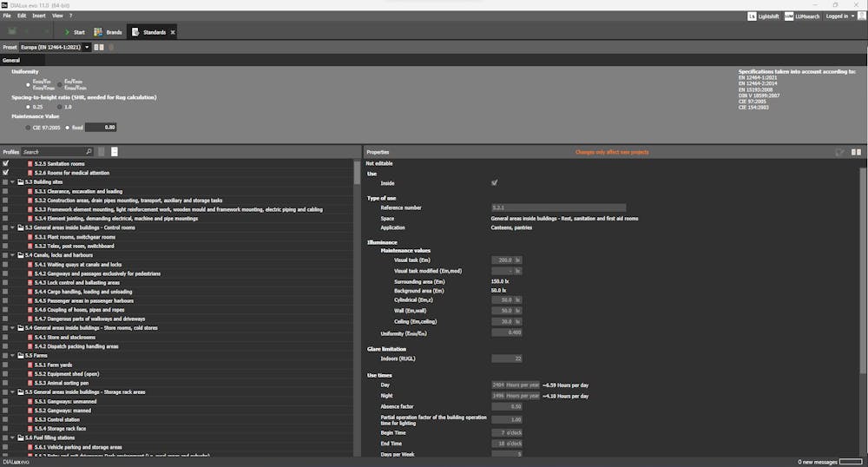The image size is (868, 467).
Task: Collapse 5.4 Canals, locks and harbours
Action: 13,255
